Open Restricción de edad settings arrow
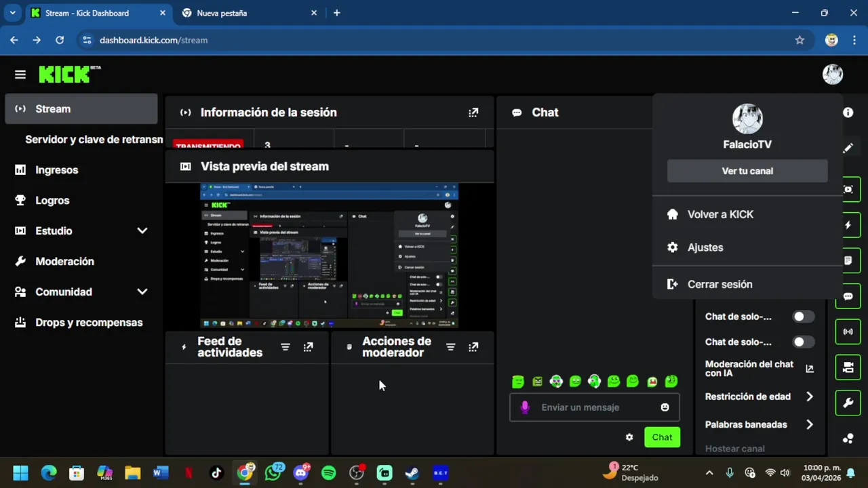 click(x=809, y=396)
